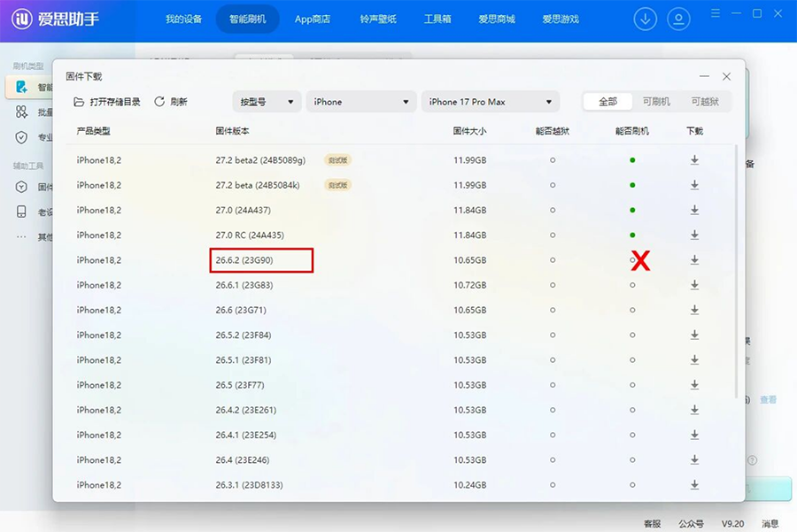Select the 批量刷机 sidebar icon
Image resolution: width=797 pixels, height=532 pixels.
point(21,112)
